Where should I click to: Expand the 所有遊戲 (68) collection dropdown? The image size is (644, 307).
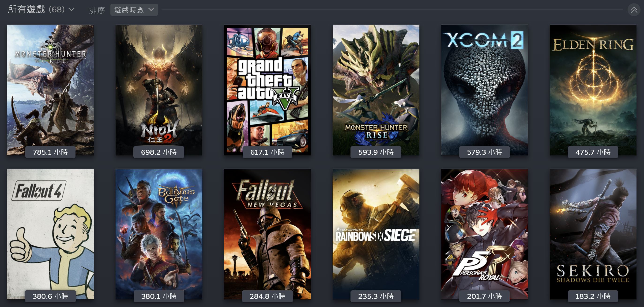(x=41, y=10)
